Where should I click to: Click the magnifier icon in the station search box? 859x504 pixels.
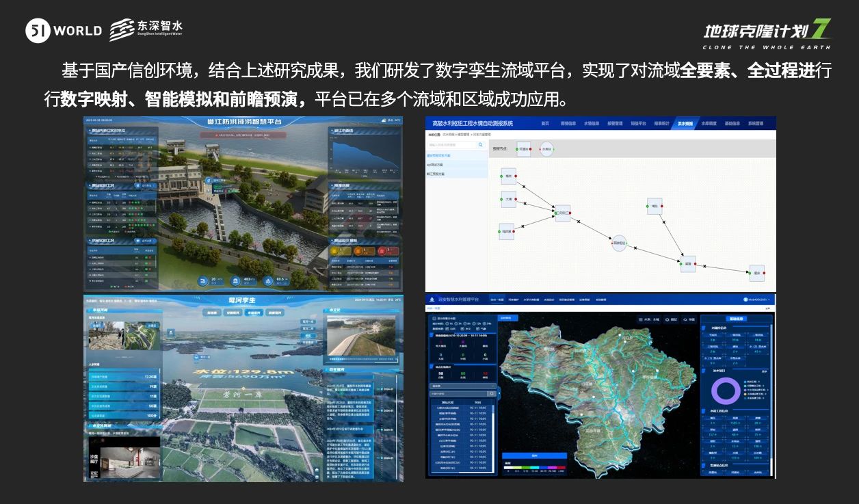click(492, 393)
